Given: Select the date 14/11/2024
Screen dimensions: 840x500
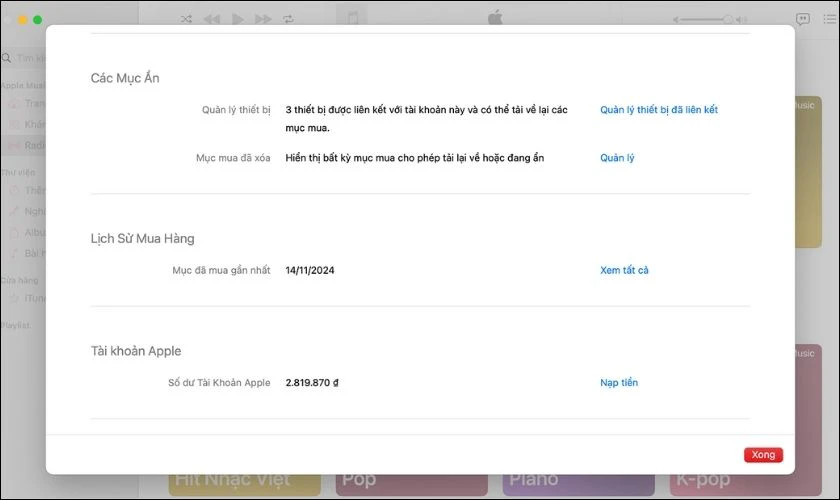Looking at the screenshot, I should pyautogui.click(x=310, y=270).
